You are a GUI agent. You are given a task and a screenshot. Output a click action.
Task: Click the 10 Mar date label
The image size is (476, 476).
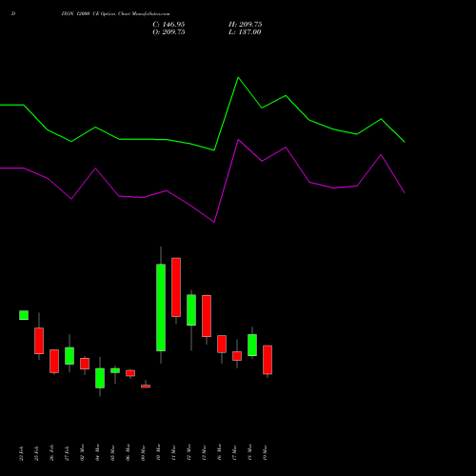[158, 452]
